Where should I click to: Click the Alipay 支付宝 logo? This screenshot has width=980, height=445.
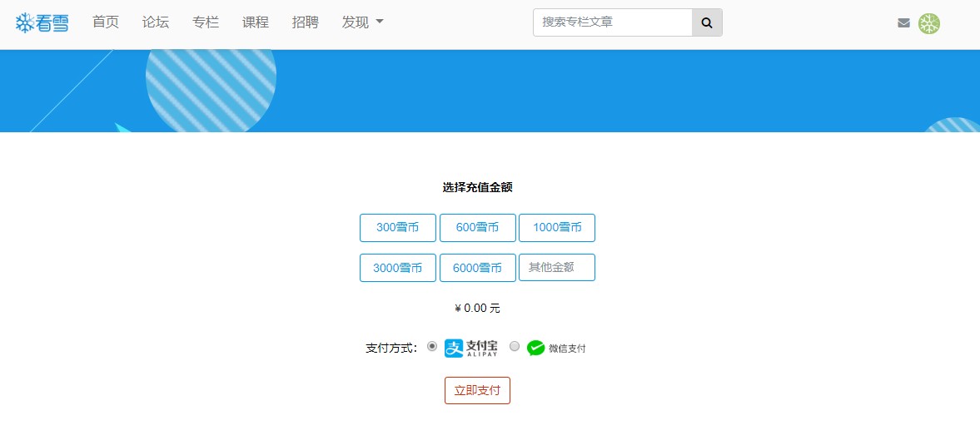[x=471, y=348]
